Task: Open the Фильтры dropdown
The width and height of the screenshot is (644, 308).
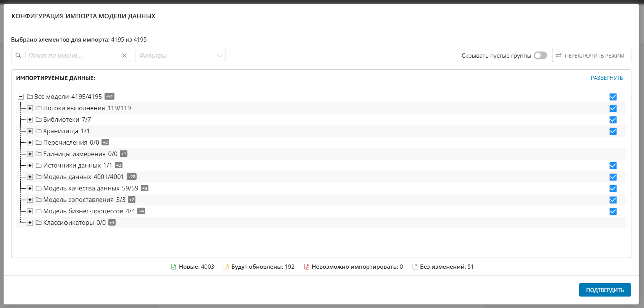Action: click(x=180, y=55)
